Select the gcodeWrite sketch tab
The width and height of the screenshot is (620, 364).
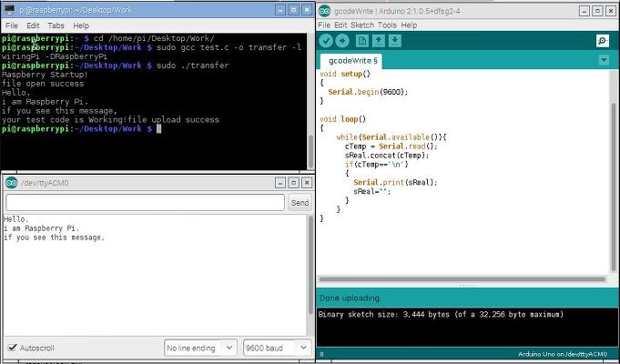coord(351,61)
